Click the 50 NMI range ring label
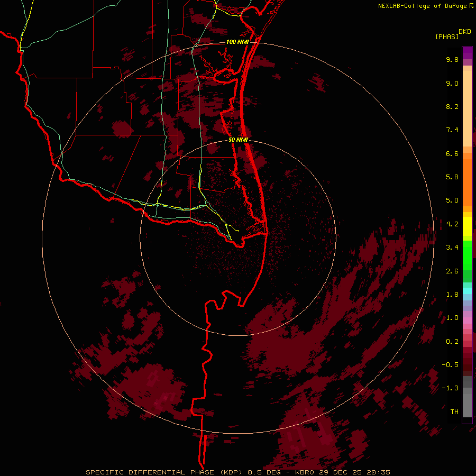The width and height of the screenshot is (476, 476). [x=238, y=140]
